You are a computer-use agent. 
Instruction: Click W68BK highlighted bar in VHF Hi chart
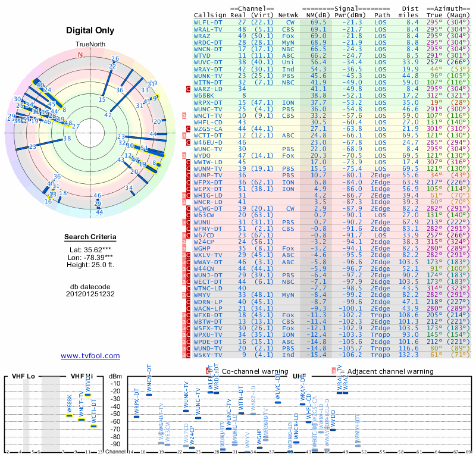[70, 415]
